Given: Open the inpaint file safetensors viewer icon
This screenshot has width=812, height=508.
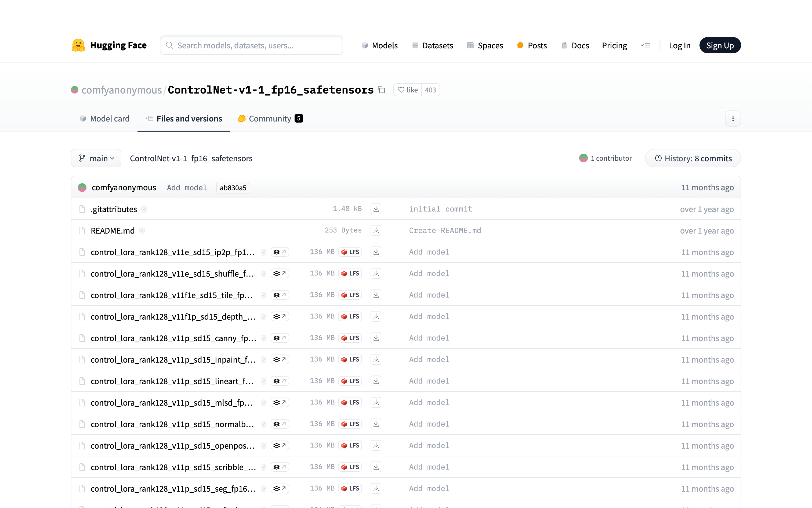Looking at the screenshot, I should pyautogui.click(x=280, y=360).
